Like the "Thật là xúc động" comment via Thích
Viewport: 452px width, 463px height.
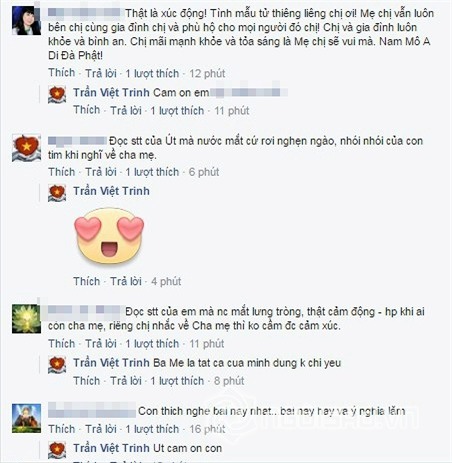(62, 73)
